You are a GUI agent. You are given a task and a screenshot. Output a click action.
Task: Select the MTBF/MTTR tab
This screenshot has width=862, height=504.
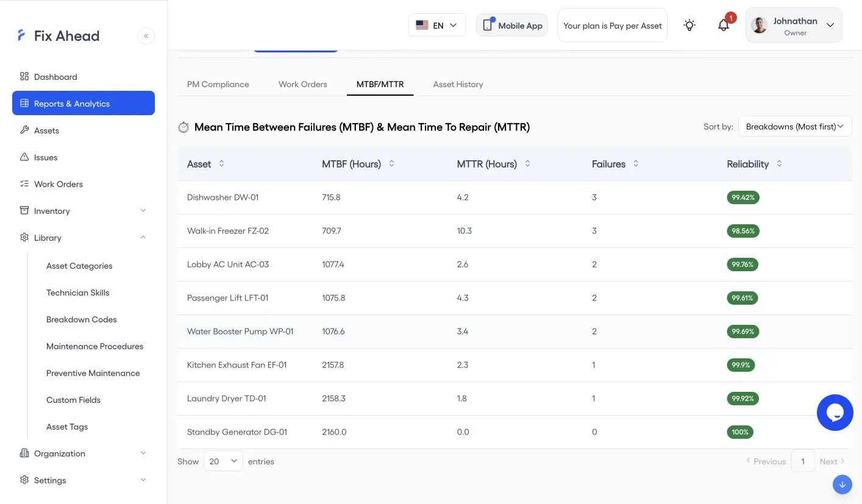[380, 84]
